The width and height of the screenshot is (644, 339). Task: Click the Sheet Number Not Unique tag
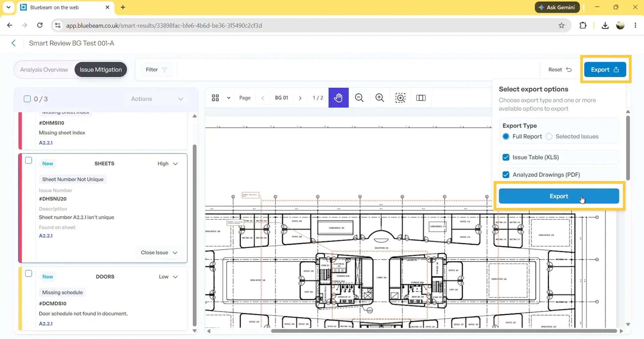(73, 179)
